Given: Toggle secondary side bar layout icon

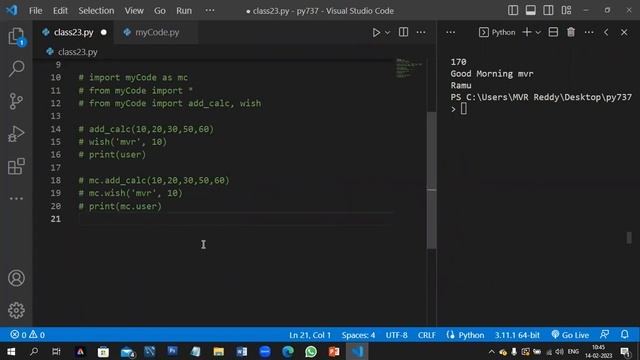Looking at the screenshot, I should 548,11.
